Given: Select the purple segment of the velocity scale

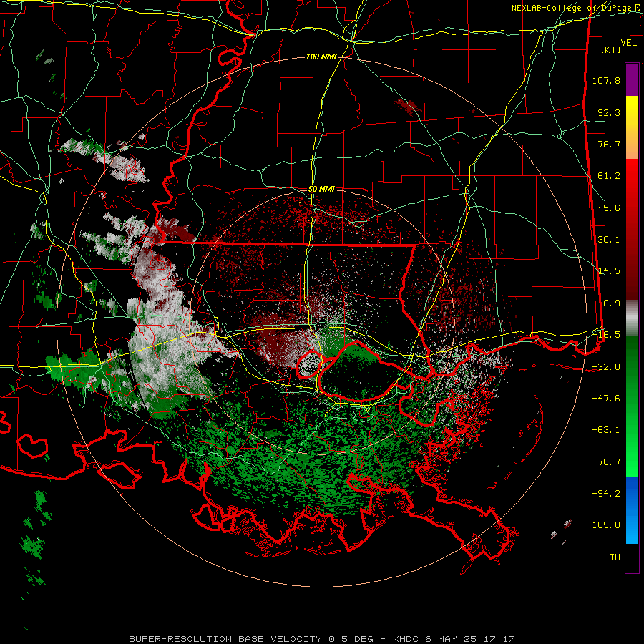Looking at the screenshot, I should click(x=632, y=79).
